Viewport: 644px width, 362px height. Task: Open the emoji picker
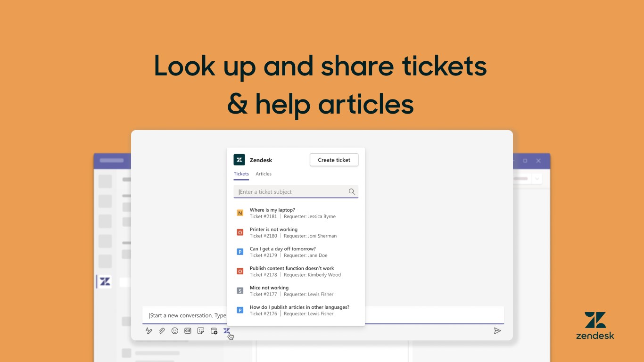tap(175, 331)
